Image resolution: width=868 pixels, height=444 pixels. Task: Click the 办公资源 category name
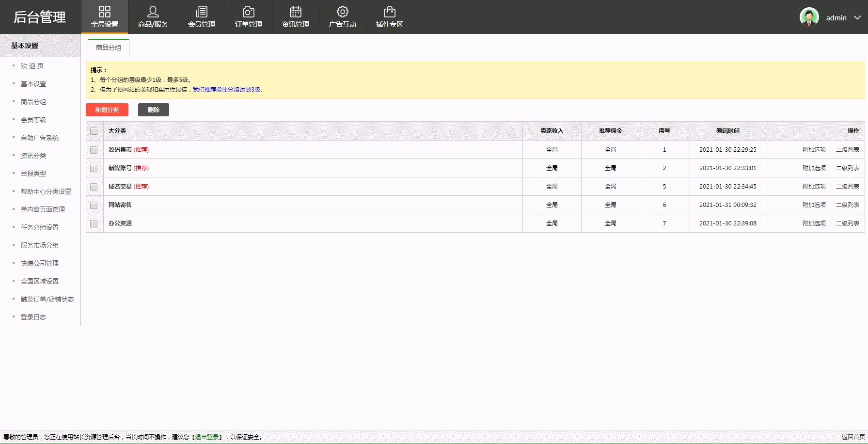tap(120, 223)
